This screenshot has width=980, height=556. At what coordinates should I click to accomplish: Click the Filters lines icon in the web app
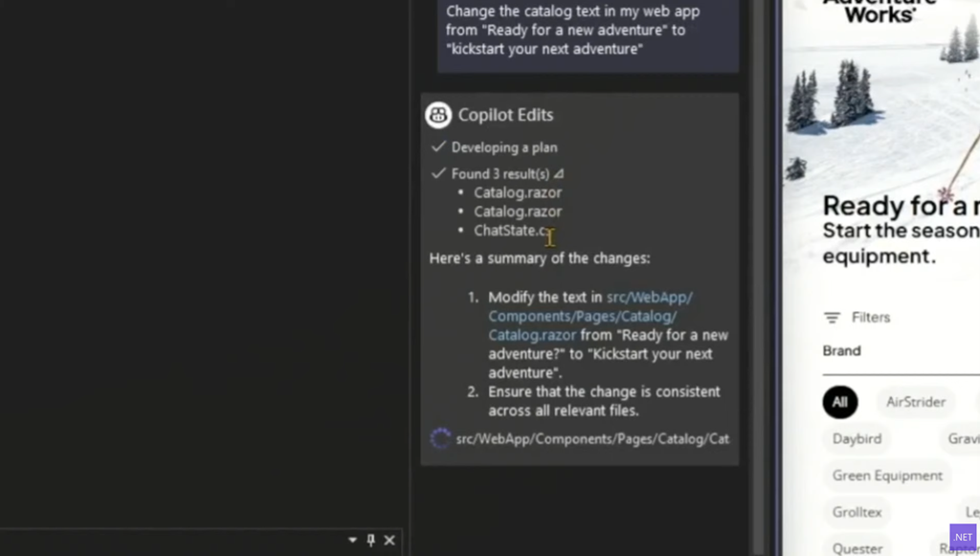(x=833, y=318)
